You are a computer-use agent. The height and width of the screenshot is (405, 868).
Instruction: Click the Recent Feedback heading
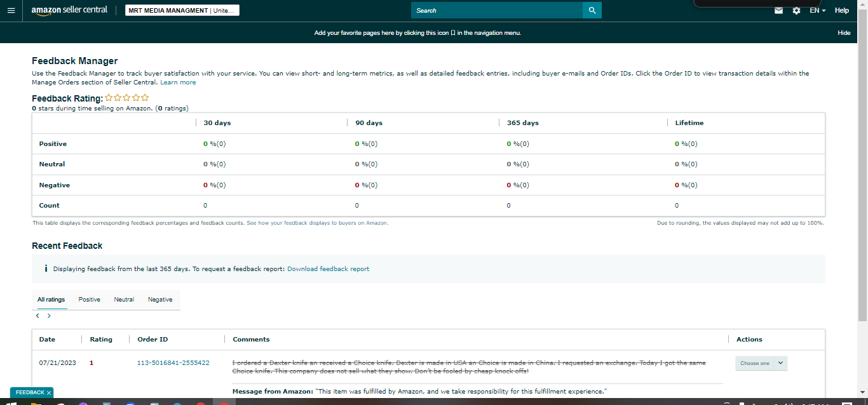pos(67,246)
